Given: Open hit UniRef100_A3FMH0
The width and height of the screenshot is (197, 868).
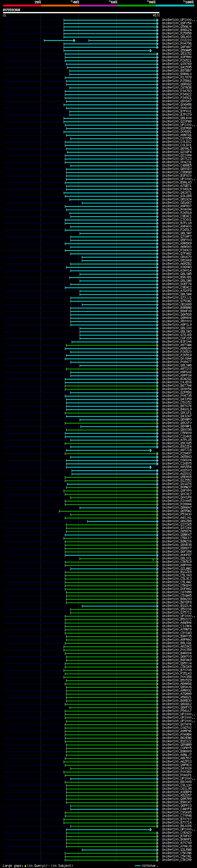Looking at the screenshot, I should pos(177,57).
